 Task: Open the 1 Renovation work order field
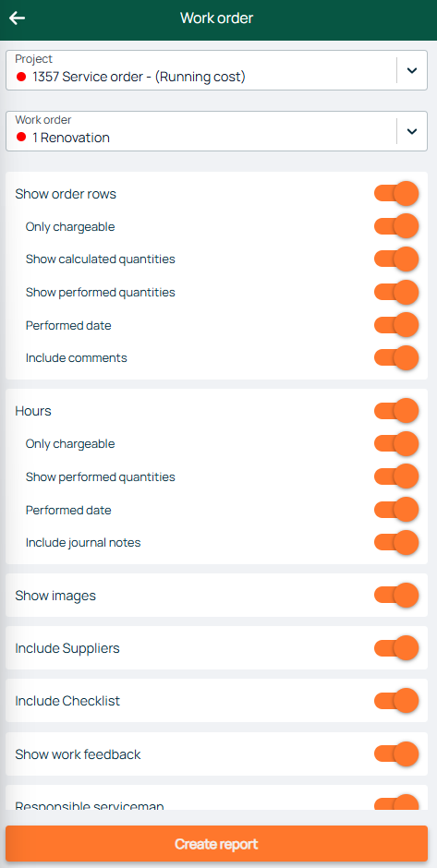coord(216,131)
